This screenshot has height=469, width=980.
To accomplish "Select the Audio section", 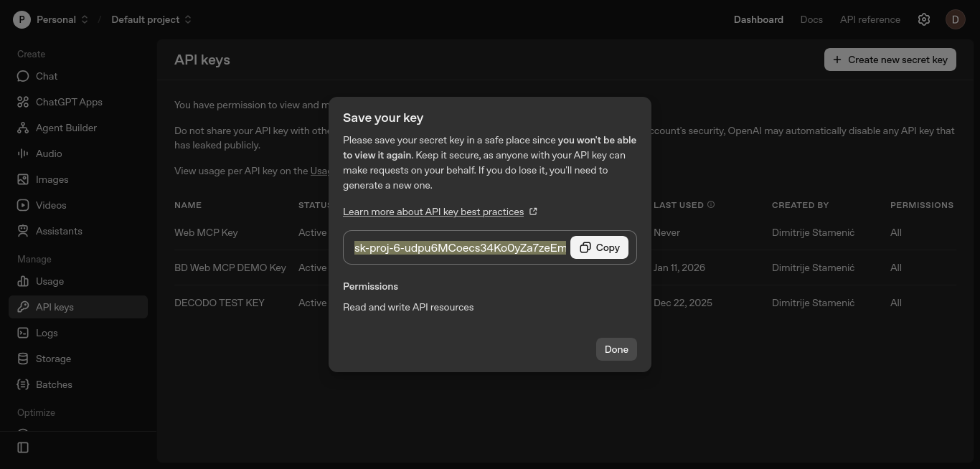I will (x=48, y=153).
